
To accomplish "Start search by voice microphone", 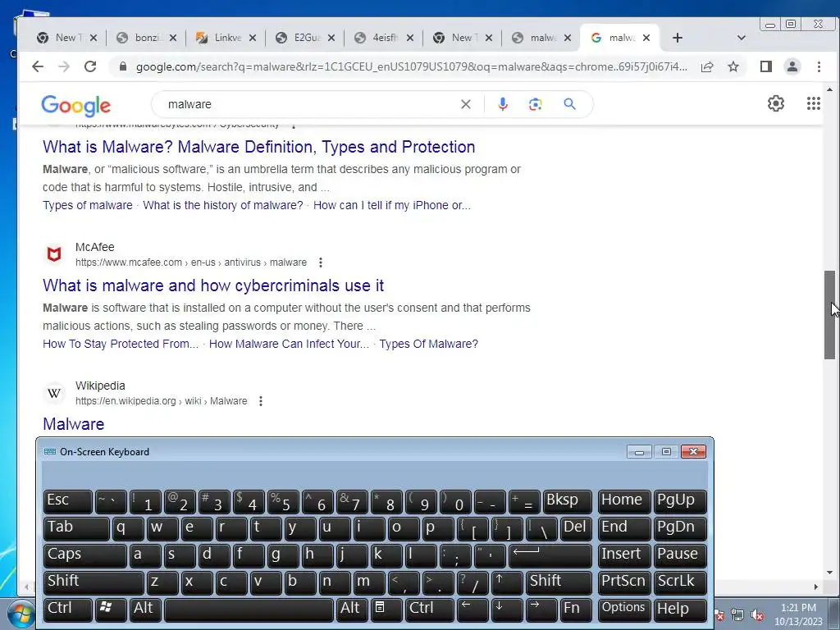I will (x=503, y=104).
